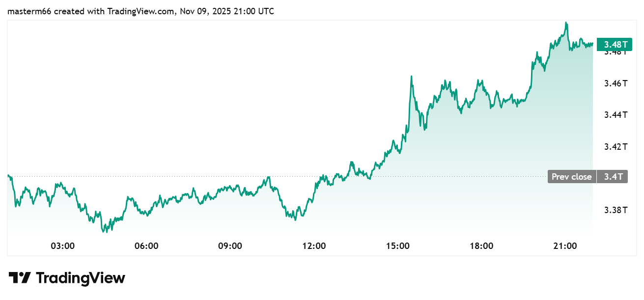Click the Prev close label
The image size is (644, 300).
[x=572, y=177]
